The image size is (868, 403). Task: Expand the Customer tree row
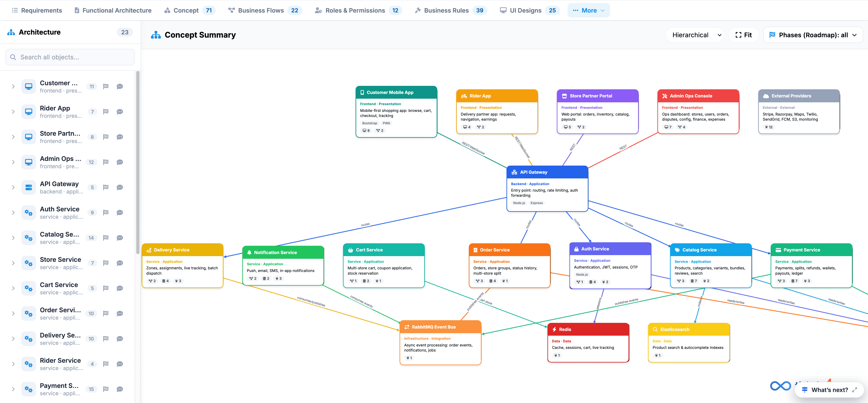[13, 86]
